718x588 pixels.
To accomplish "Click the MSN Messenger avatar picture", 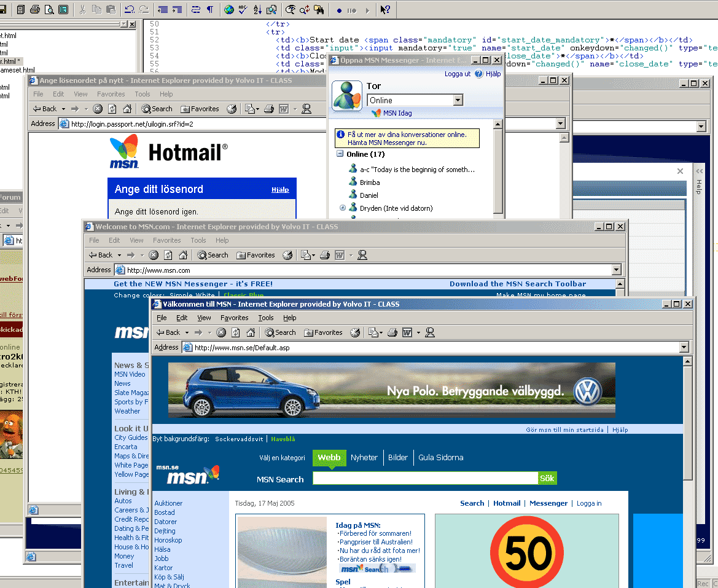I will 346,96.
